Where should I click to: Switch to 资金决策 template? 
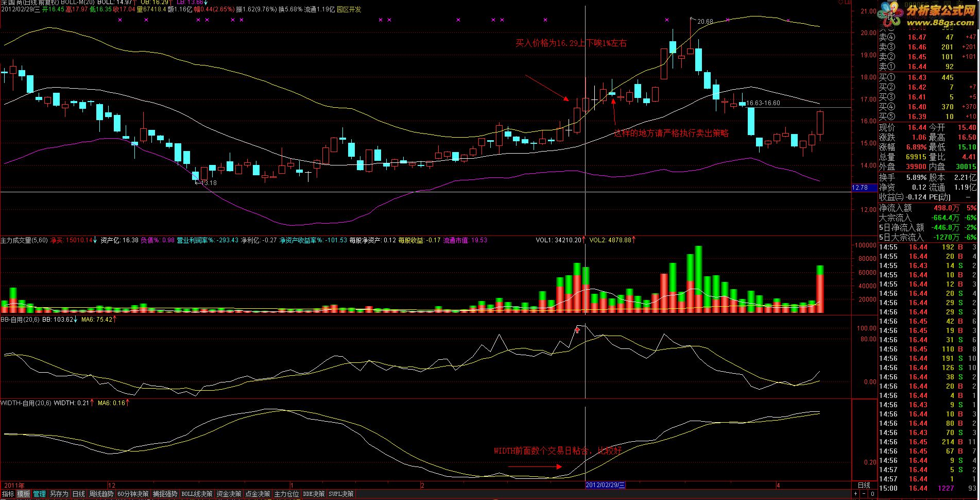click(229, 494)
